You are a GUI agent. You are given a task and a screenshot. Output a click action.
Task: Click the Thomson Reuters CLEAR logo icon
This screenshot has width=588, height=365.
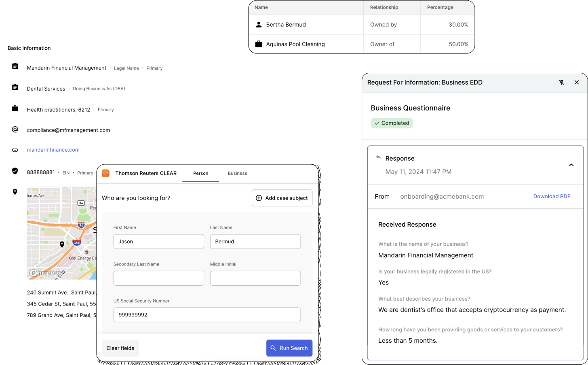pyautogui.click(x=105, y=173)
